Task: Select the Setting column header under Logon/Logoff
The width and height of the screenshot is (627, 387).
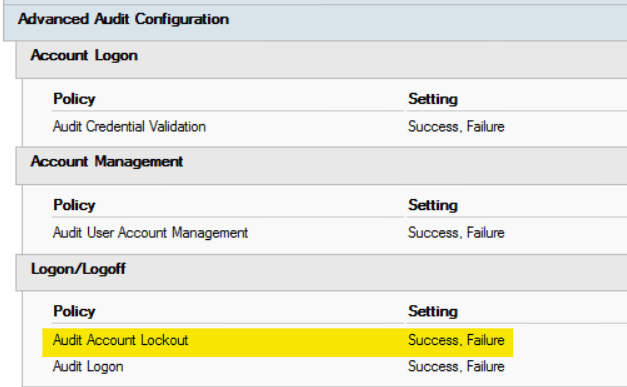Action: click(433, 312)
